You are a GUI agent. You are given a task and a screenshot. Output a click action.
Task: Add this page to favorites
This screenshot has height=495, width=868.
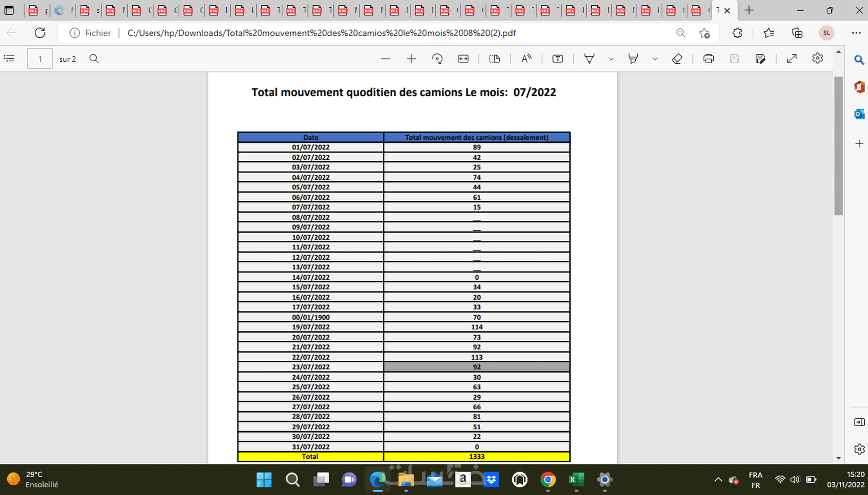point(705,33)
